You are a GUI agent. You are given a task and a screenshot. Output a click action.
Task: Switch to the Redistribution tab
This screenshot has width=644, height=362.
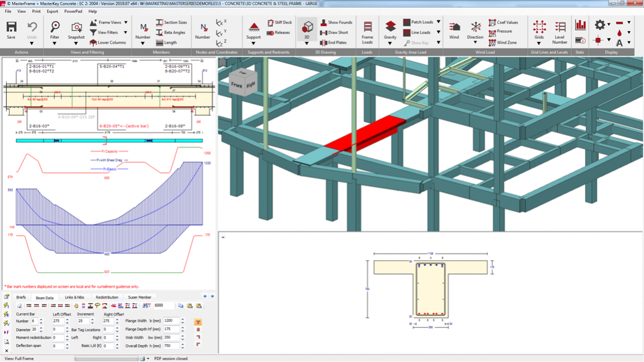tap(107, 297)
